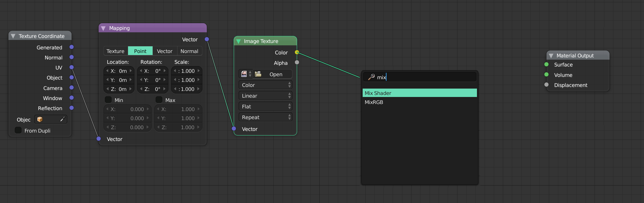Click the Max Z 1.000 field
The image size is (644, 203).
178,127
